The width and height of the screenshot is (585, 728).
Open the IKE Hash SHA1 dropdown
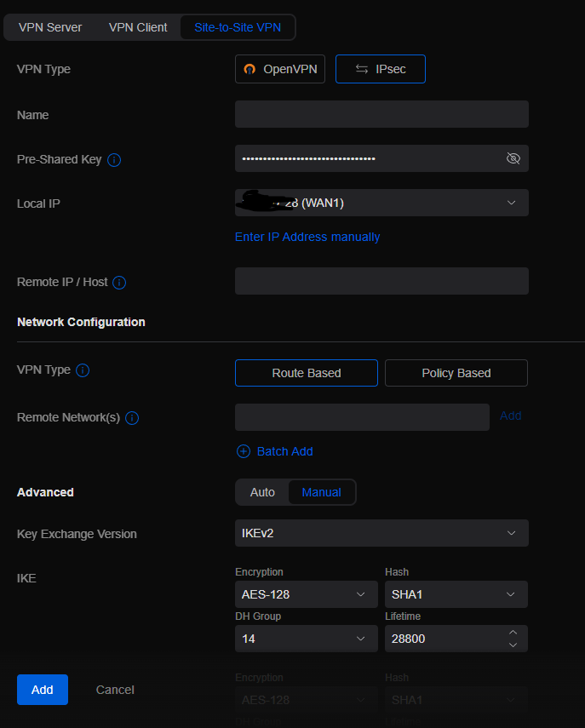456,594
